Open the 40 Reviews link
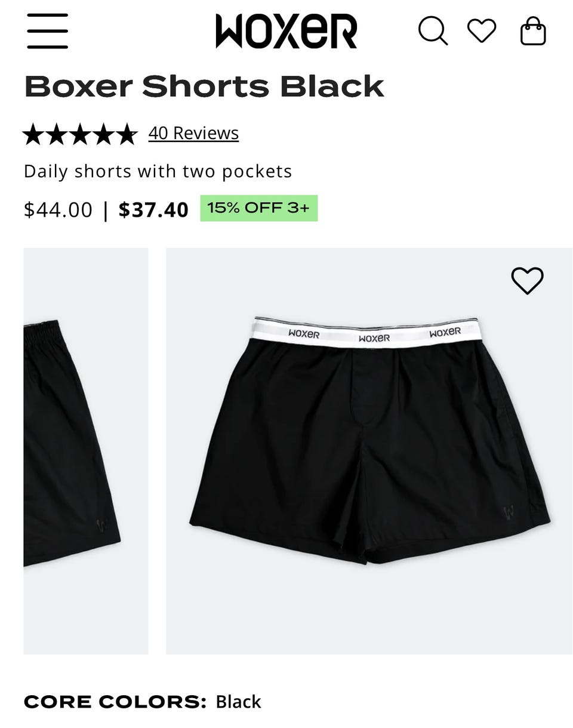The width and height of the screenshot is (573, 728). pyautogui.click(x=193, y=133)
